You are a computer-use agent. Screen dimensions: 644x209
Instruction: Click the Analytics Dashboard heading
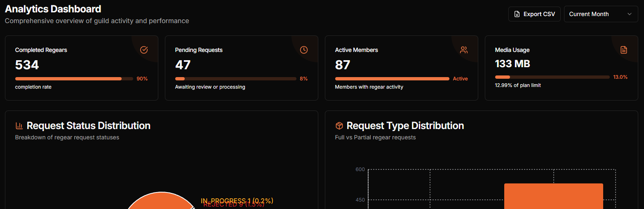click(x=53, y=9)
